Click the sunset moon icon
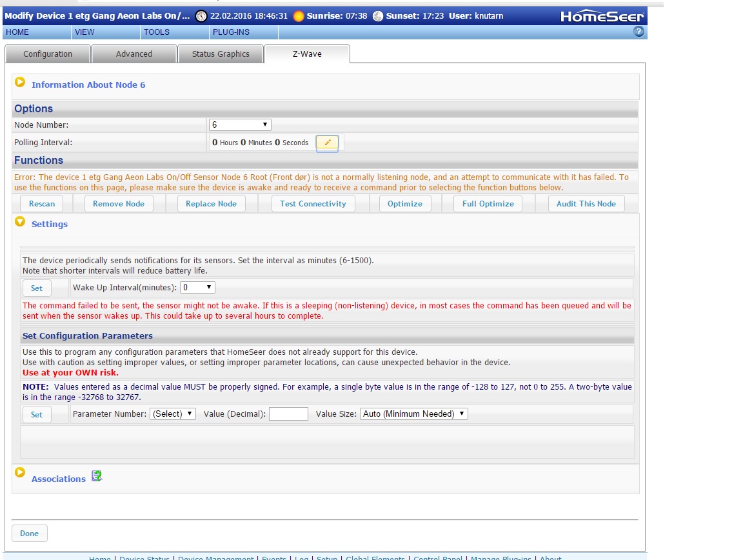Viewport: 743px width, 560px height. coord(378,16)
